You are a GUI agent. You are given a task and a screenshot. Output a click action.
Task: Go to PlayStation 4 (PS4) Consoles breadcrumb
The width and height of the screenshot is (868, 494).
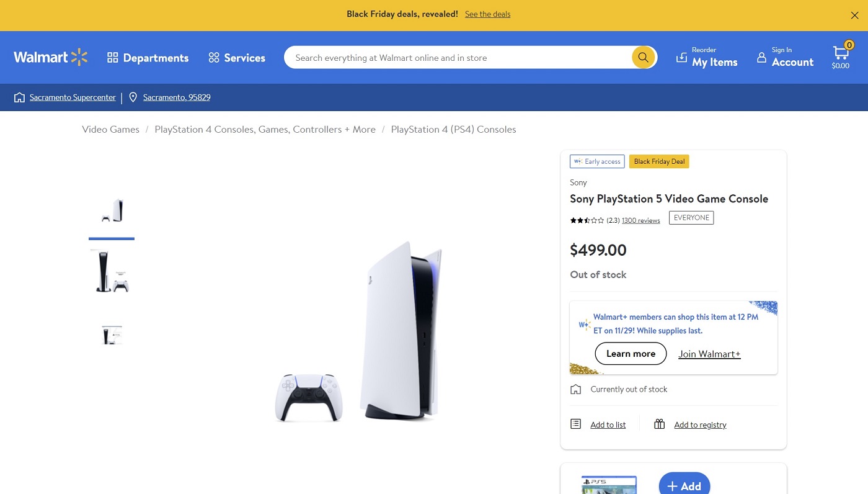[453, 129]
